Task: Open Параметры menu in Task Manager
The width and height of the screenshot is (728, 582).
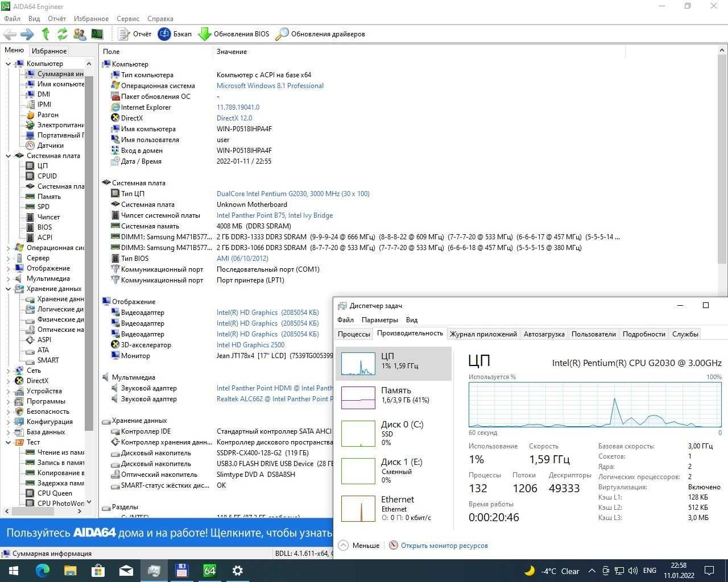Action: coord(379,320)
